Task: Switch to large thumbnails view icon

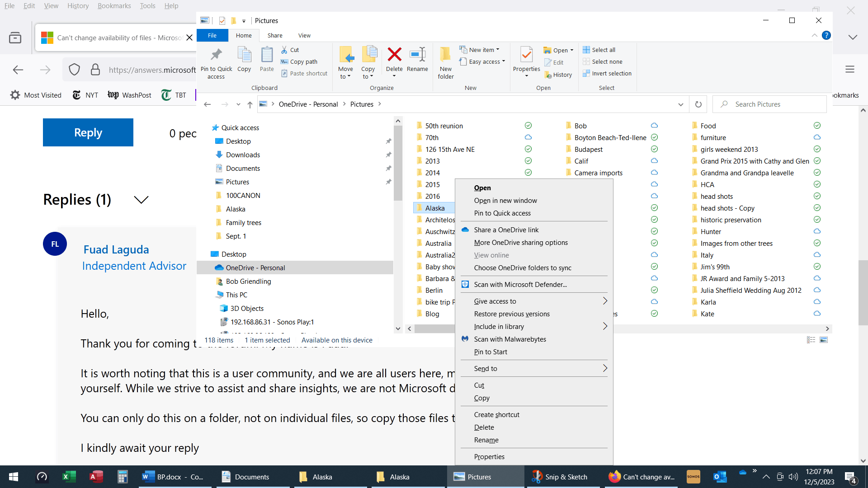Action: (824, 340)
